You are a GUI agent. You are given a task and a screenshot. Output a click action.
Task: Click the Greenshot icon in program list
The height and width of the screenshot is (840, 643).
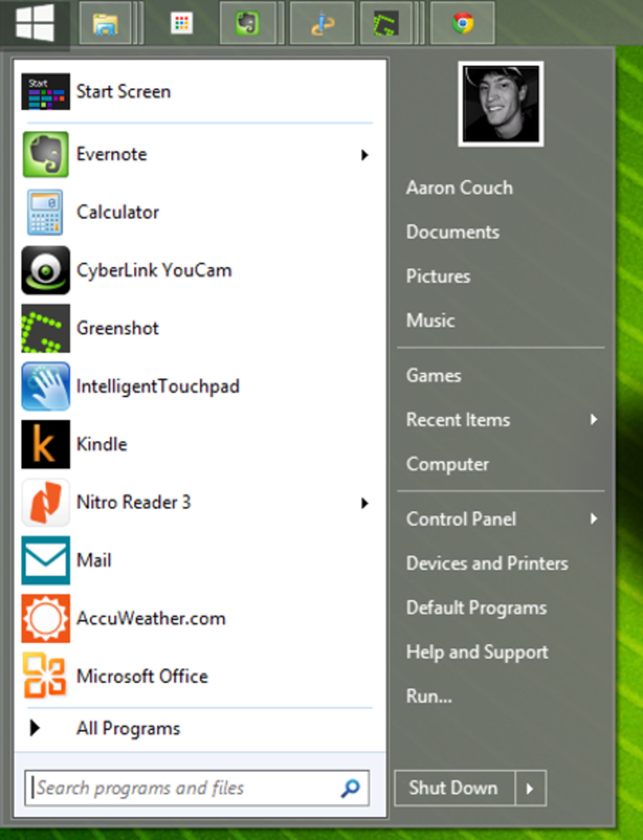click(46, 328)
